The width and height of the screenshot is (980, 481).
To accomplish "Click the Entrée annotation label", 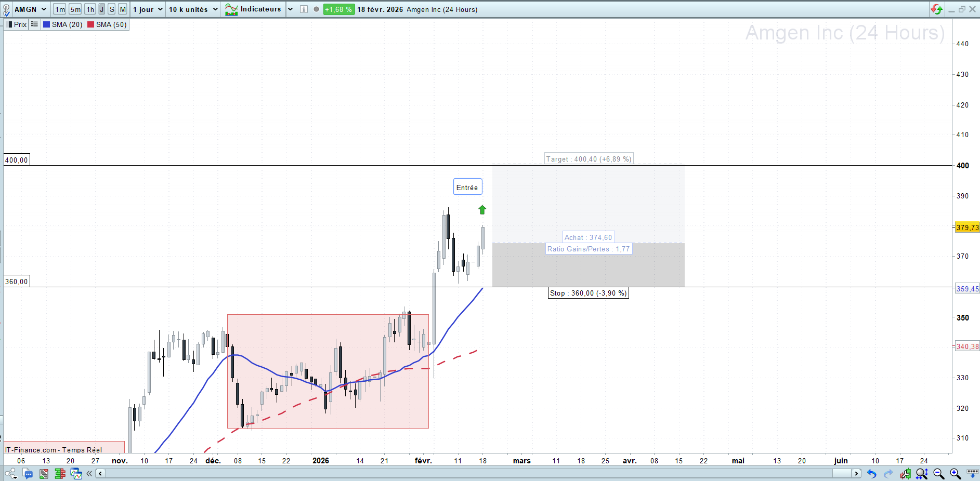I will [467, 188].
